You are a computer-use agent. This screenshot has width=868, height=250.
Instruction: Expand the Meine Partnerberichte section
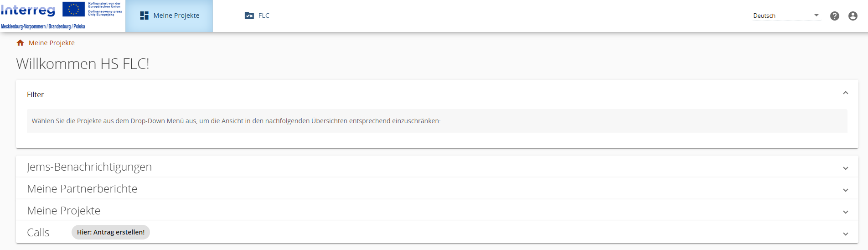pyautogui.click(x=845, y=190)
